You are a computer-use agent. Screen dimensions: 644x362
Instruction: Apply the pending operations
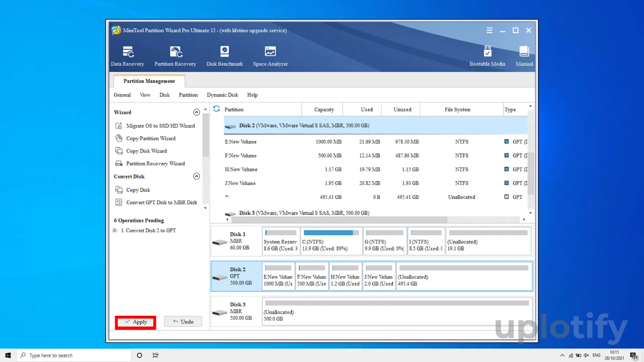tap(136, 322)
